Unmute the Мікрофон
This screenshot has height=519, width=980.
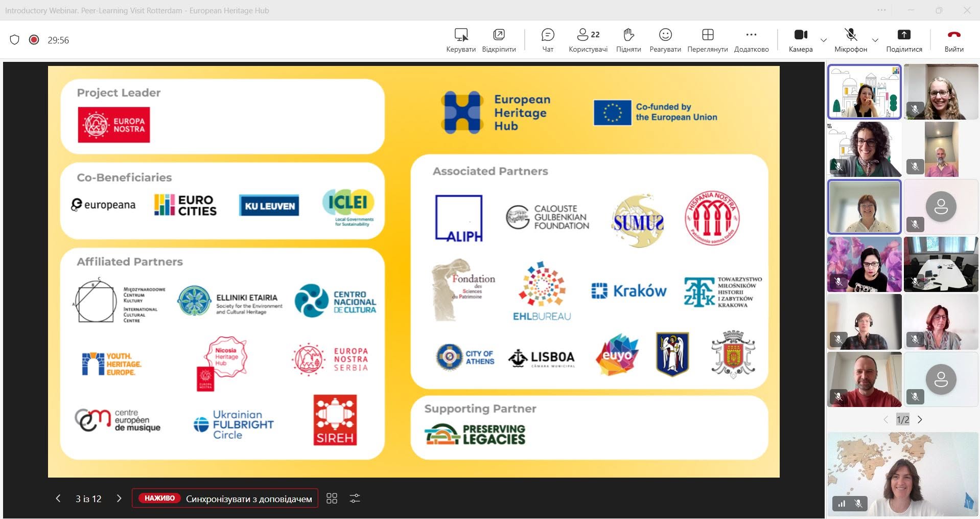[851, 40]
